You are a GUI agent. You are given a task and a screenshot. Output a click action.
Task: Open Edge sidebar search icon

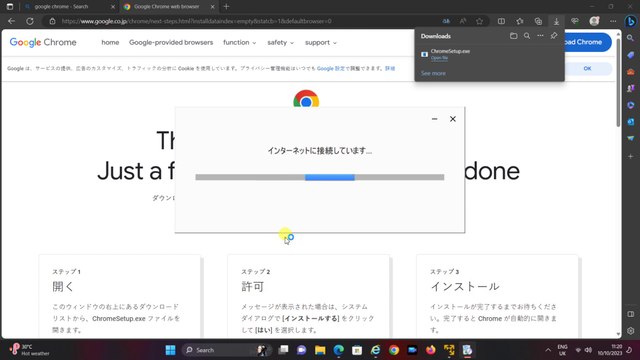click(631, 38)
